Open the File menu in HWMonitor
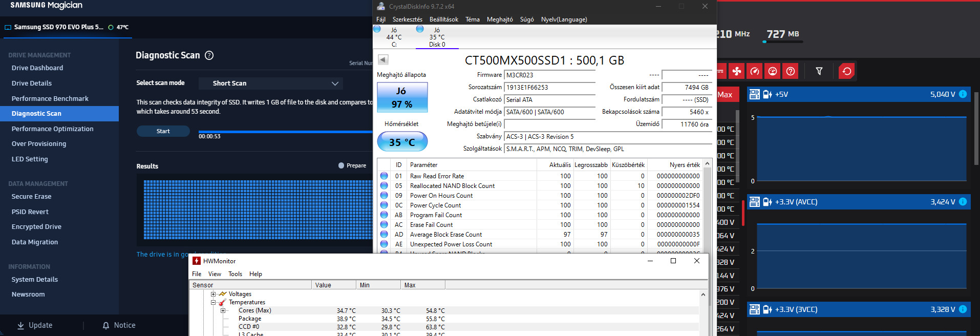The image size is (980, 336). click(x=197, y=274)
